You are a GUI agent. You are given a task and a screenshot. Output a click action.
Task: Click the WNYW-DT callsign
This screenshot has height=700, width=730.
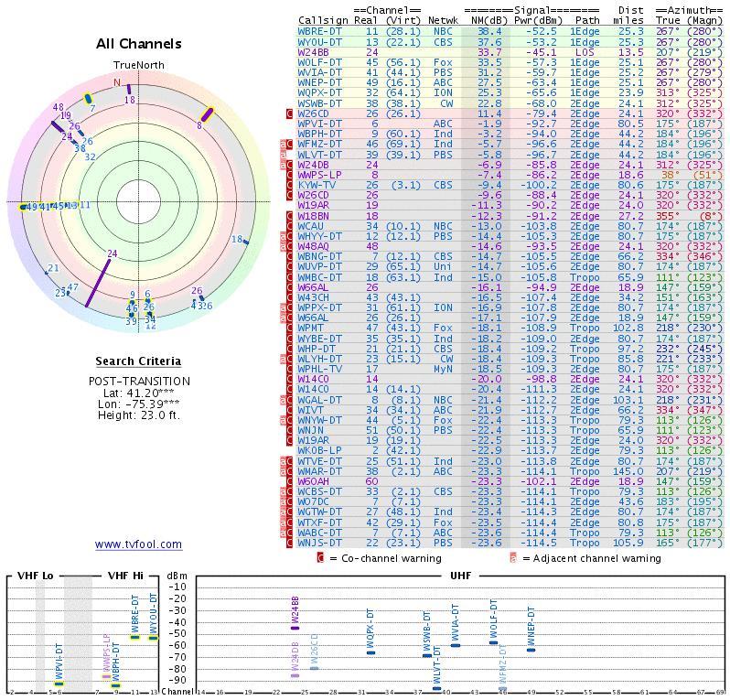(x=320, y=421)
